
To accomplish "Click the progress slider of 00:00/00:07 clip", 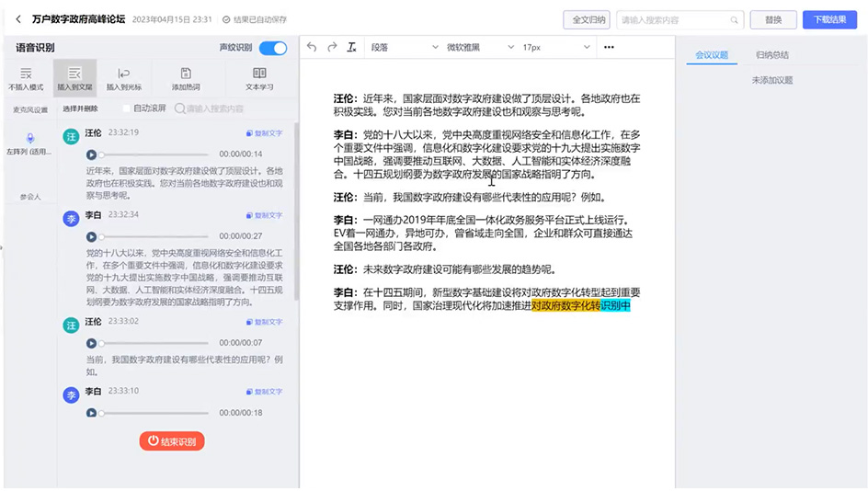I will pos(154,343).
